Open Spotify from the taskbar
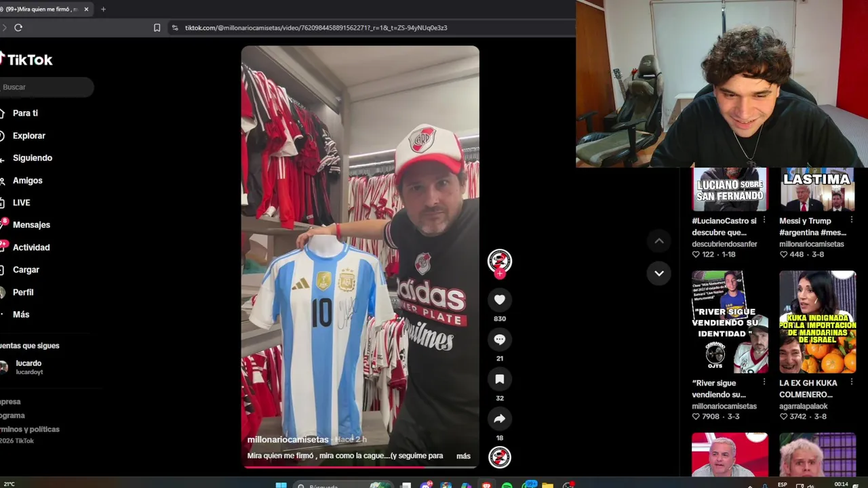868x488 pixels. [507, 485]
